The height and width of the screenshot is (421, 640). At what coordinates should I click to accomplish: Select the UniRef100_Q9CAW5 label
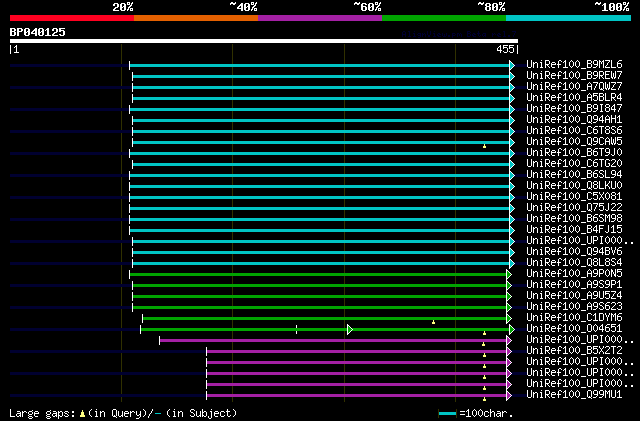(574, 142)
